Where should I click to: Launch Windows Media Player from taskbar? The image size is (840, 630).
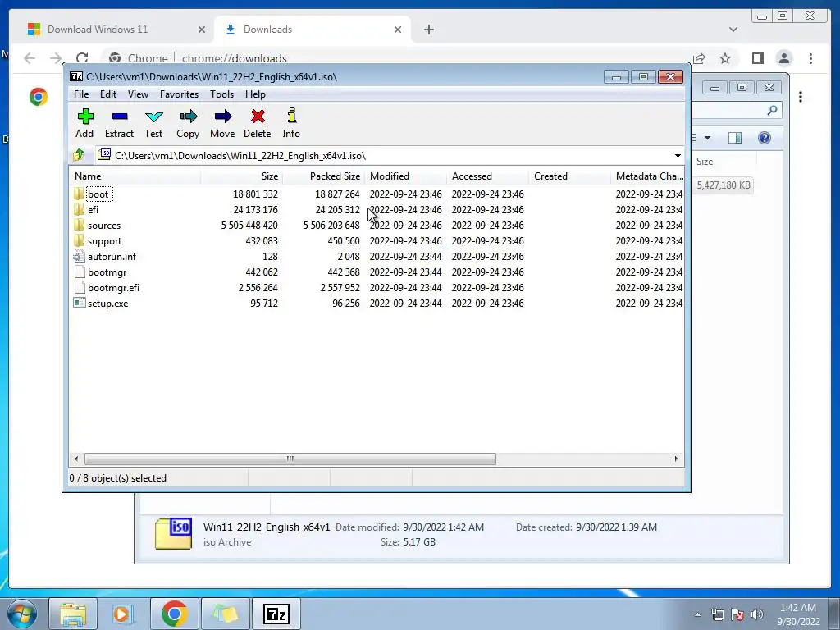pyautogui.click(x=122, y=614)
